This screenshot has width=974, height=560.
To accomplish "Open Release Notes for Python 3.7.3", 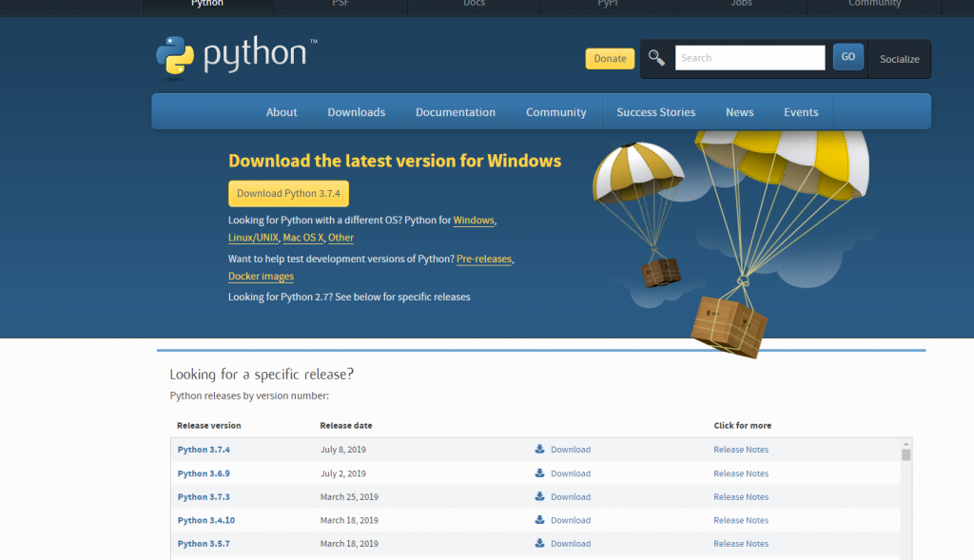I will [x=741, y=496].
